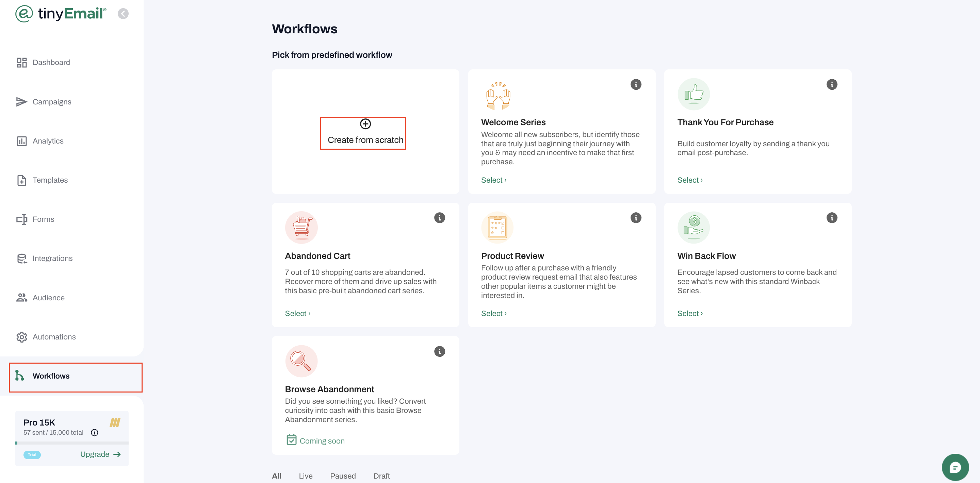
Task: Switch to the Live workflows tab
Action: click(x=306, y=476)
